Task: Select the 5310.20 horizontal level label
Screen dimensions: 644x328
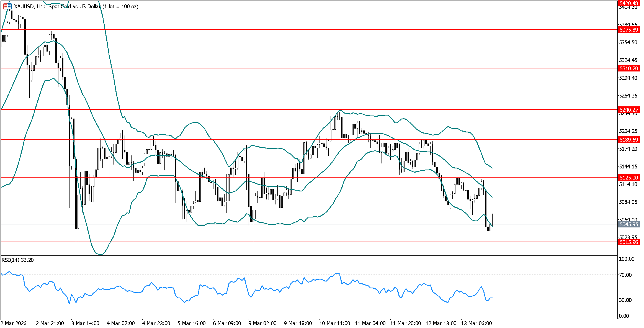Action: (629, 68)
